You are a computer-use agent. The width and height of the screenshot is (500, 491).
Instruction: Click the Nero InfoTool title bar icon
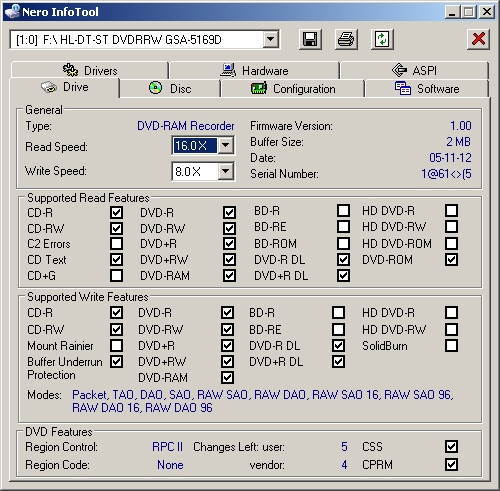point(13,12)
